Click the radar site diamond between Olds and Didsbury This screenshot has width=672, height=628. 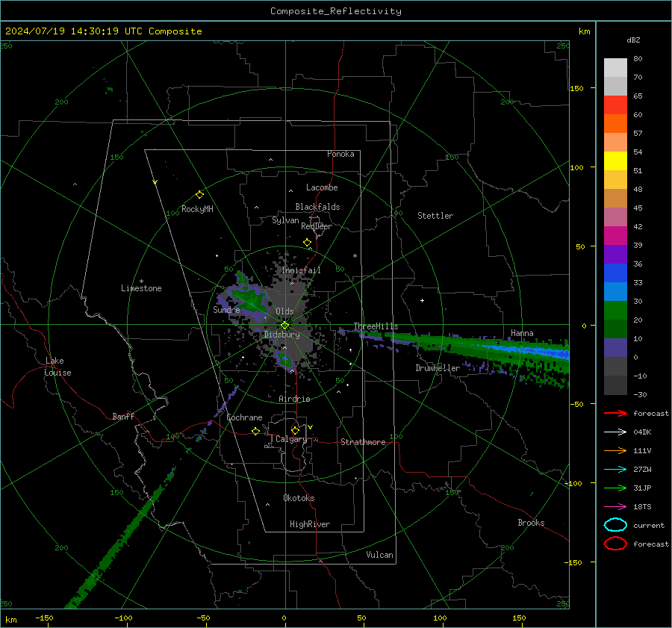pos(284,326)
